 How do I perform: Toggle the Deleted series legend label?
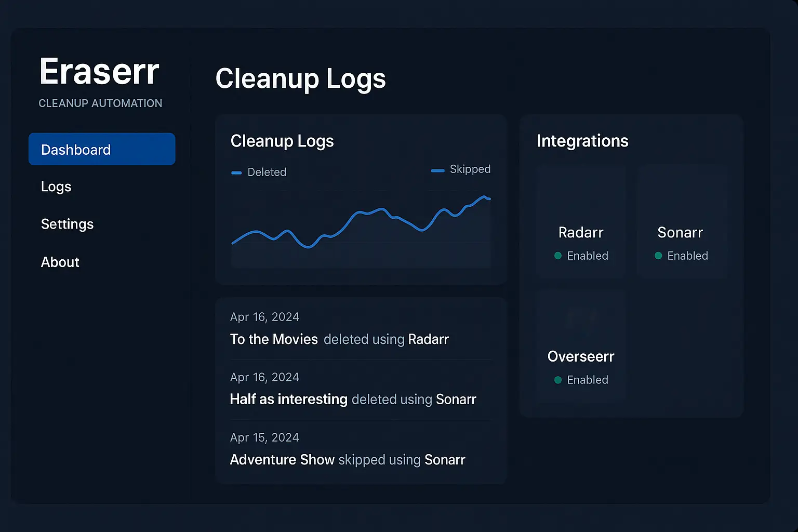pos(267,172)
